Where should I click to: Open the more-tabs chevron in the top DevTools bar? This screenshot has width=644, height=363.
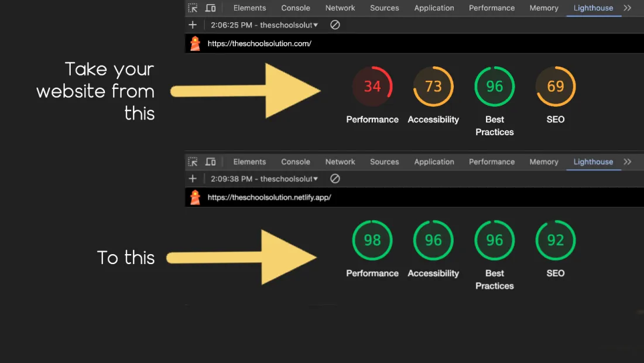click(628, 8)
